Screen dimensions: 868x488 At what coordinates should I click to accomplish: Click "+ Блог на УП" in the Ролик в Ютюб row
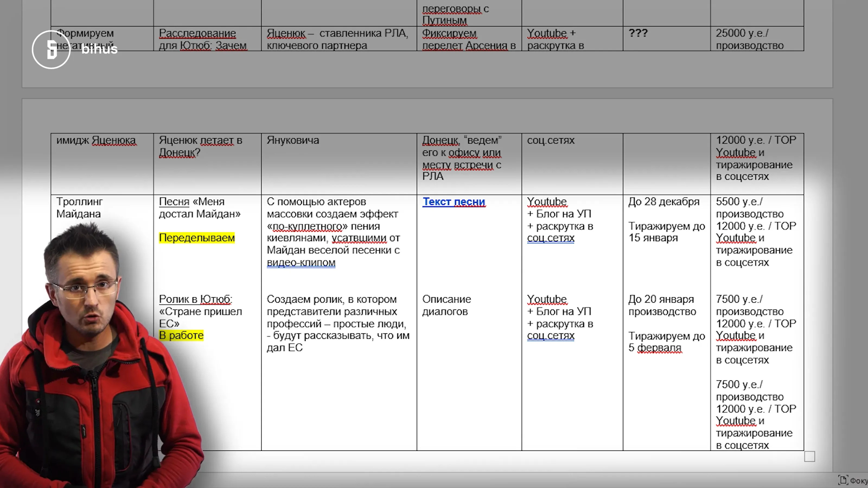point(559,311)
